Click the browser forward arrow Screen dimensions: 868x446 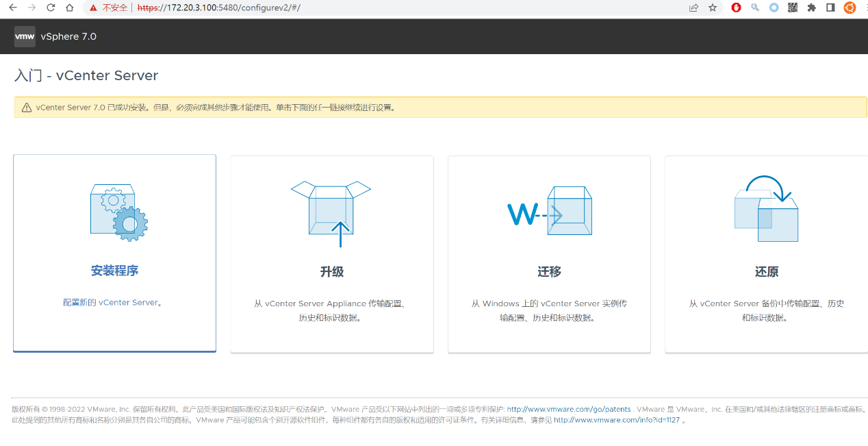pyautogui.click(x=31, y=8)
